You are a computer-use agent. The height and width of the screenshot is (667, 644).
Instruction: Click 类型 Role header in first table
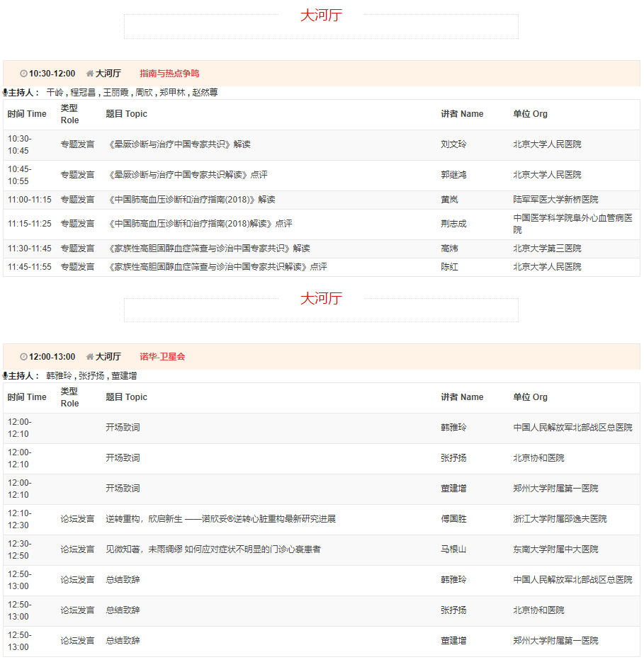70,114
